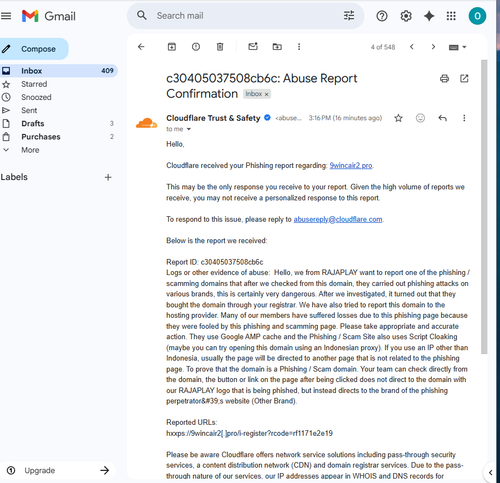Add an emoji reaction

(420, 118)
